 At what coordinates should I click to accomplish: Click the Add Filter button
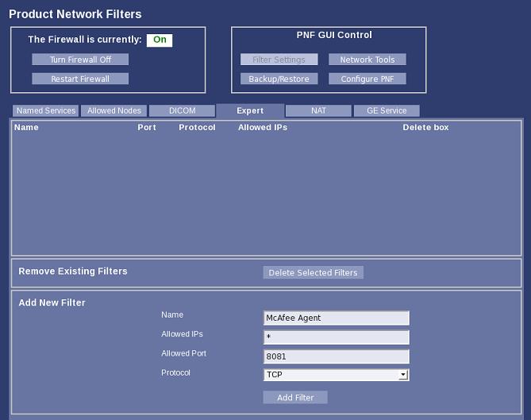295,397
